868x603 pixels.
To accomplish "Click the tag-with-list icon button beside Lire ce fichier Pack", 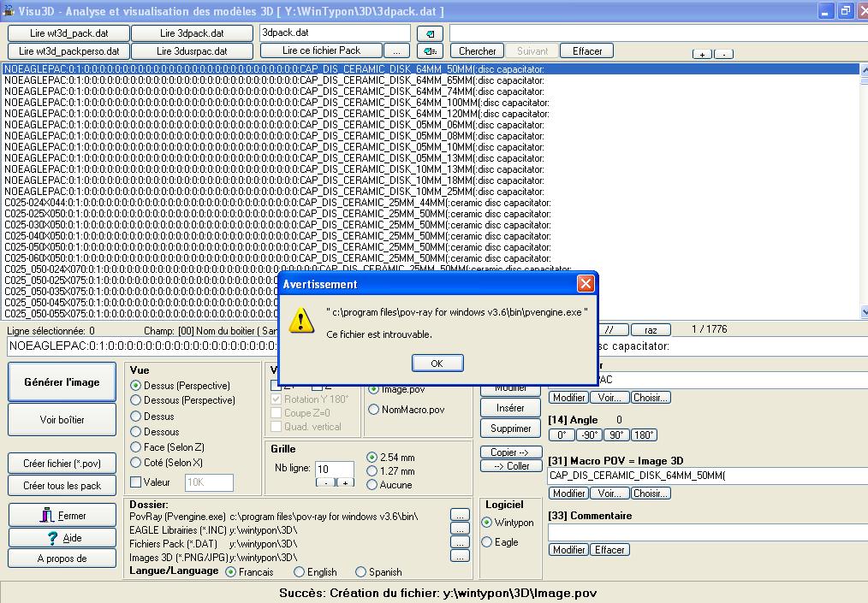I will tap(430, 51).
